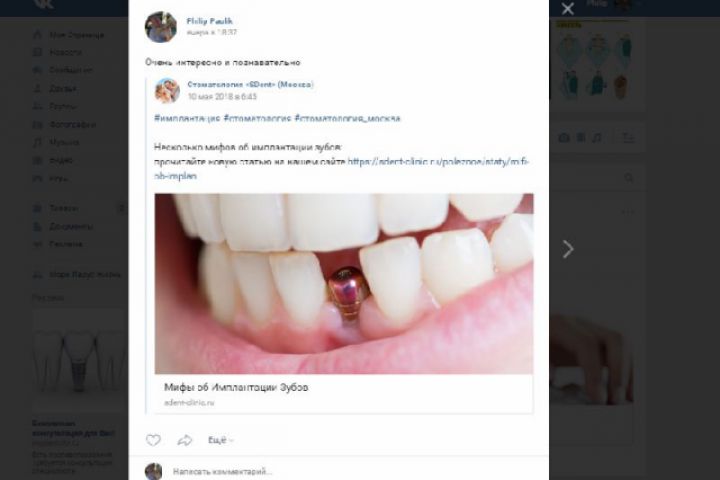
Task: Like the post with the heart icon
Action: point(153,440)
